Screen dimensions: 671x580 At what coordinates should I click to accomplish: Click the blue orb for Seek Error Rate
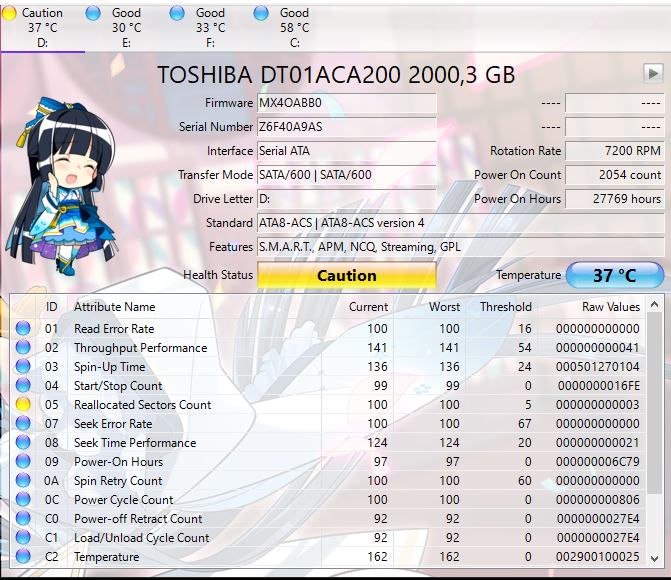23,423
